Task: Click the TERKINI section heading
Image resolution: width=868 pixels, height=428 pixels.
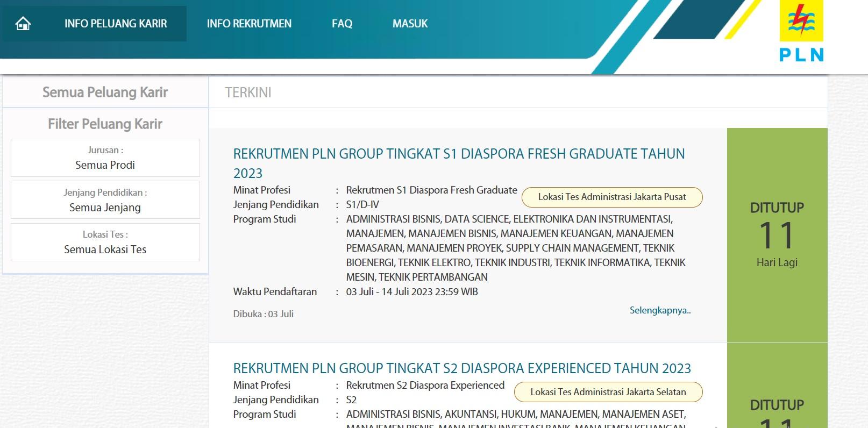Action: click(248, 92)
